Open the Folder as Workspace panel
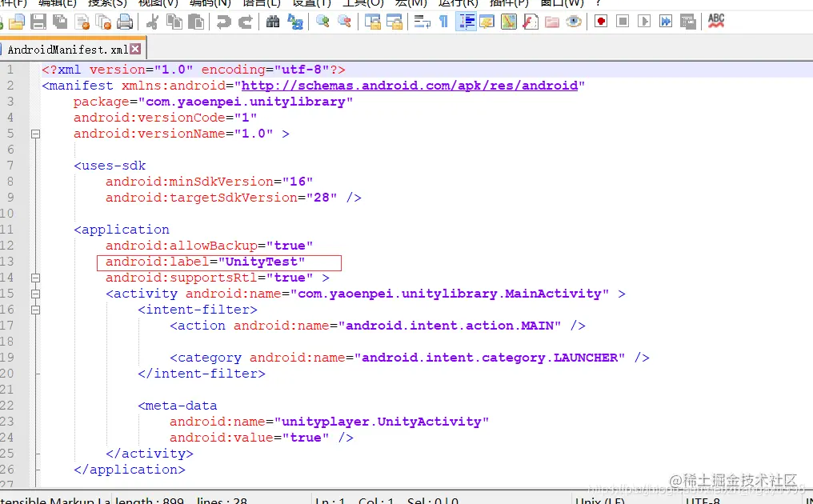The image size is (813, 504). click(551, 22)
